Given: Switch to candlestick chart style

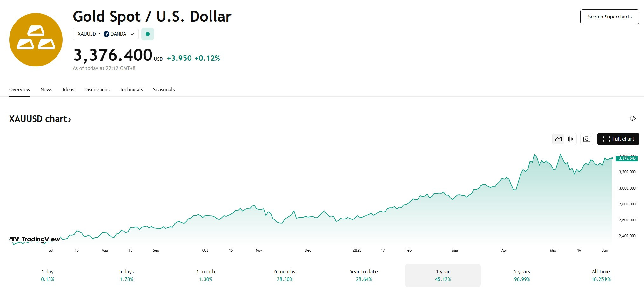Looking at the screenshot, I should click(571, 139).
